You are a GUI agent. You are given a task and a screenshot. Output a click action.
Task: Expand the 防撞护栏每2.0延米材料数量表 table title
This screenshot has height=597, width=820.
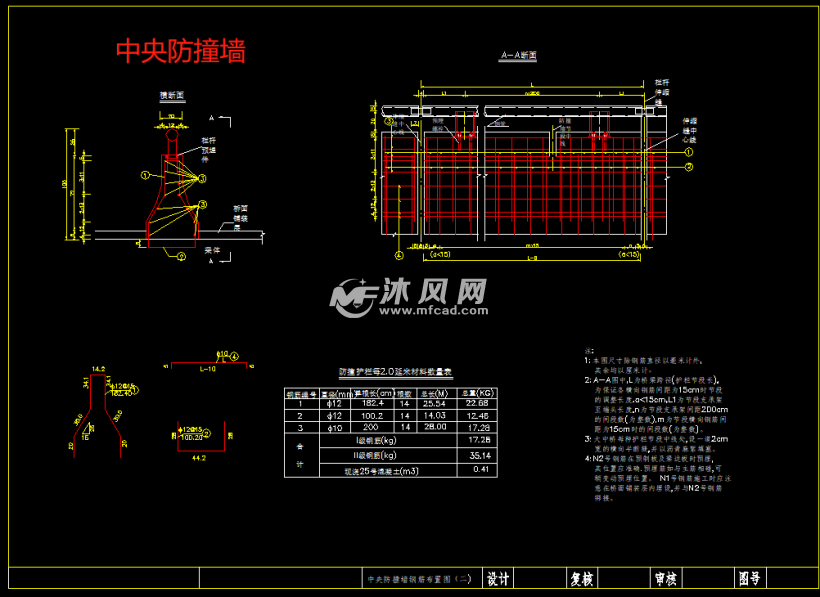point(395,371)
